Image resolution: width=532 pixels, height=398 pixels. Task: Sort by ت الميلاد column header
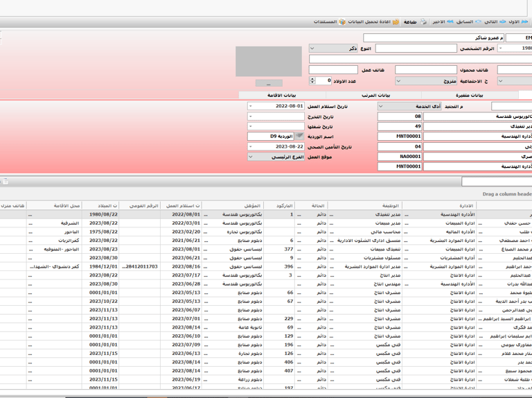click(x=100, y=206)
